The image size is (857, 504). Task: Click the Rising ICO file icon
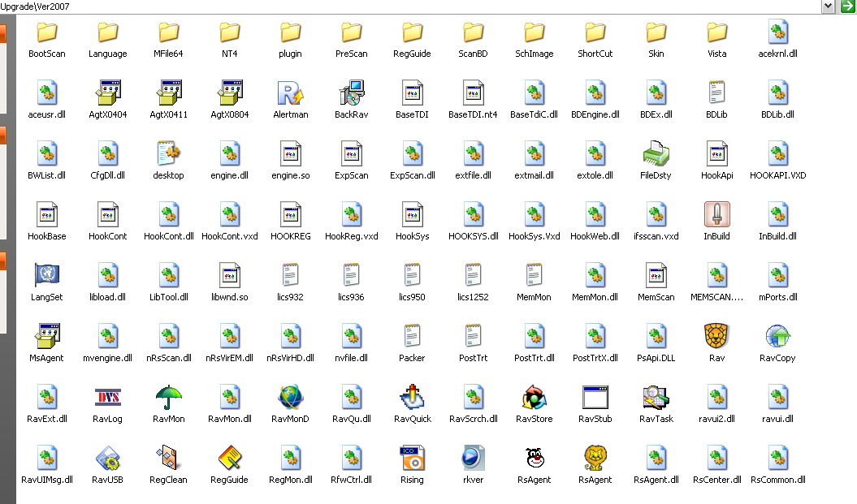click(x=412, y=458)
